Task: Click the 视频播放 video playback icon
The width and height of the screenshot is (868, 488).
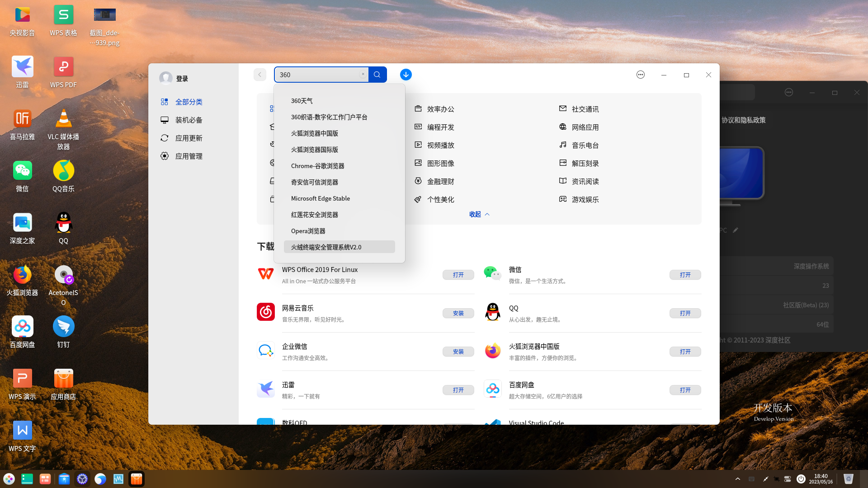Action: coord(418,145)
